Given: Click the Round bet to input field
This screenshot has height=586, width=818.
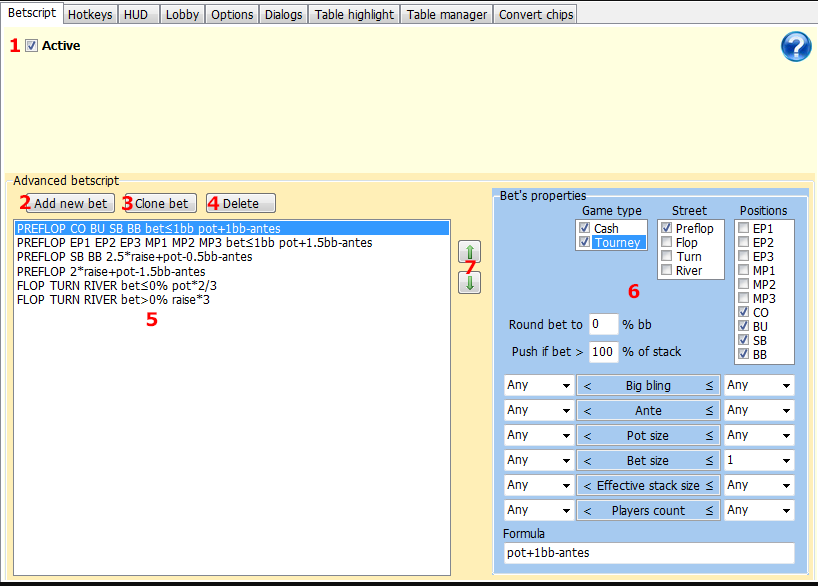Looking at the screenshot, I should pos(603,324).
